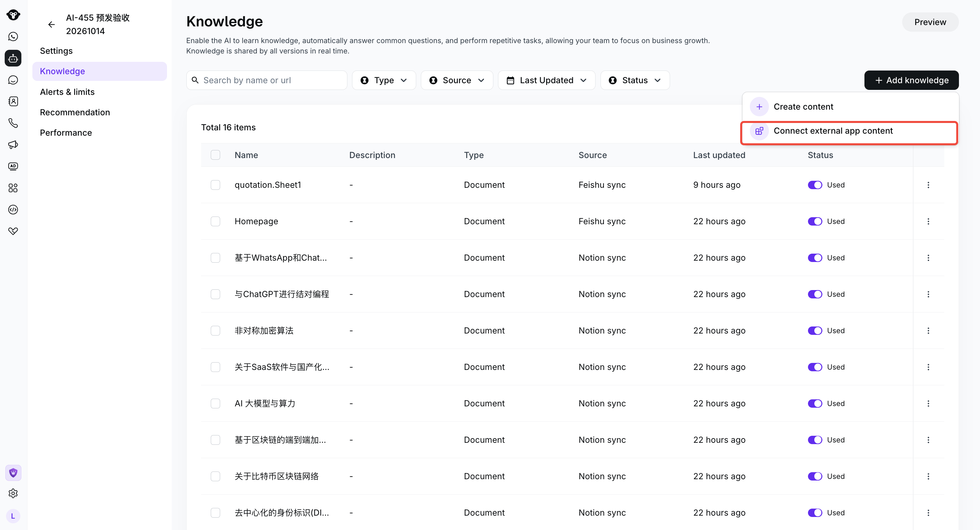Open more options for 非对称加密算法 row
The height and width of the screenshot is (530, 980).
928,330
